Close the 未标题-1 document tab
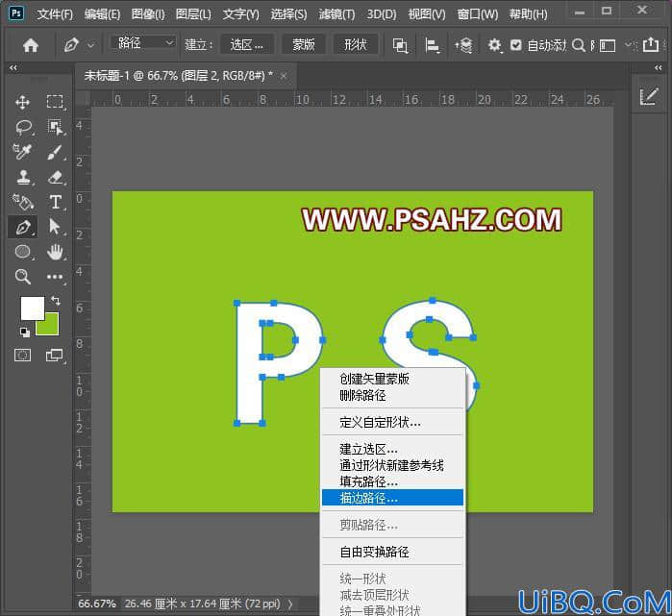 [x=284, y=76]
